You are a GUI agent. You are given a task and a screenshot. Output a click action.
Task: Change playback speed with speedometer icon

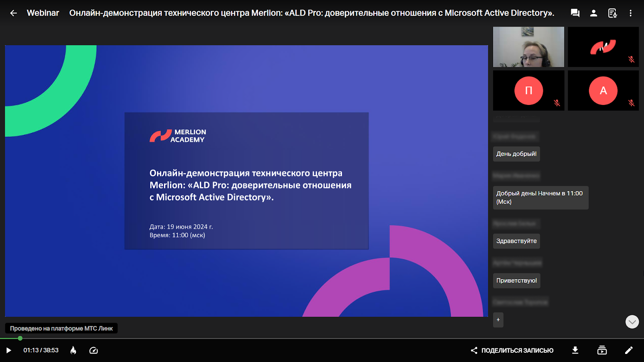click(93, 350)
